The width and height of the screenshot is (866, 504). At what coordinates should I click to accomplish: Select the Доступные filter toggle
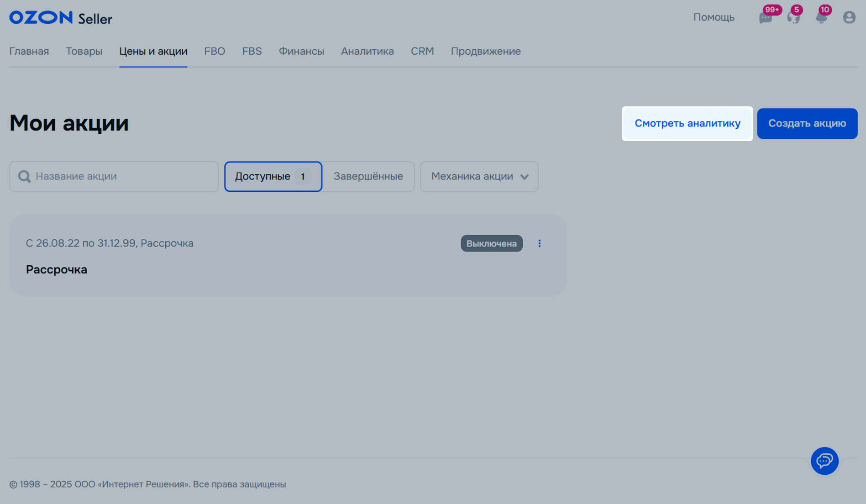coord(273,176)
